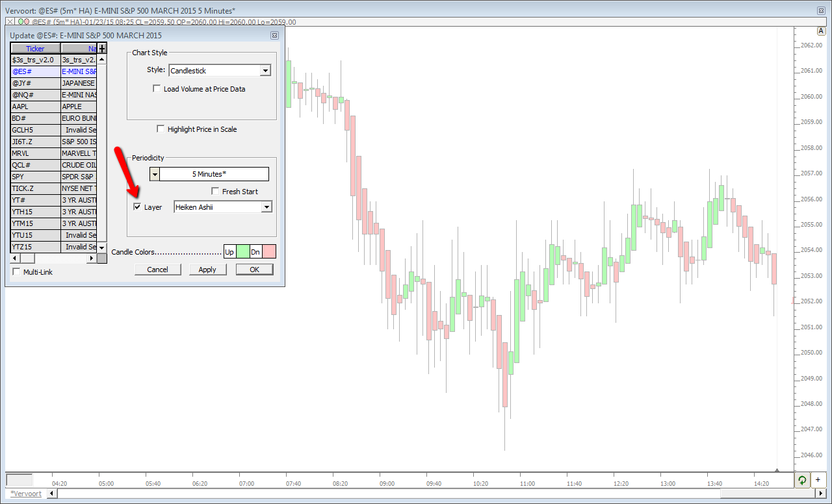Select the SPY ticker row

click(x=54, y=177)
